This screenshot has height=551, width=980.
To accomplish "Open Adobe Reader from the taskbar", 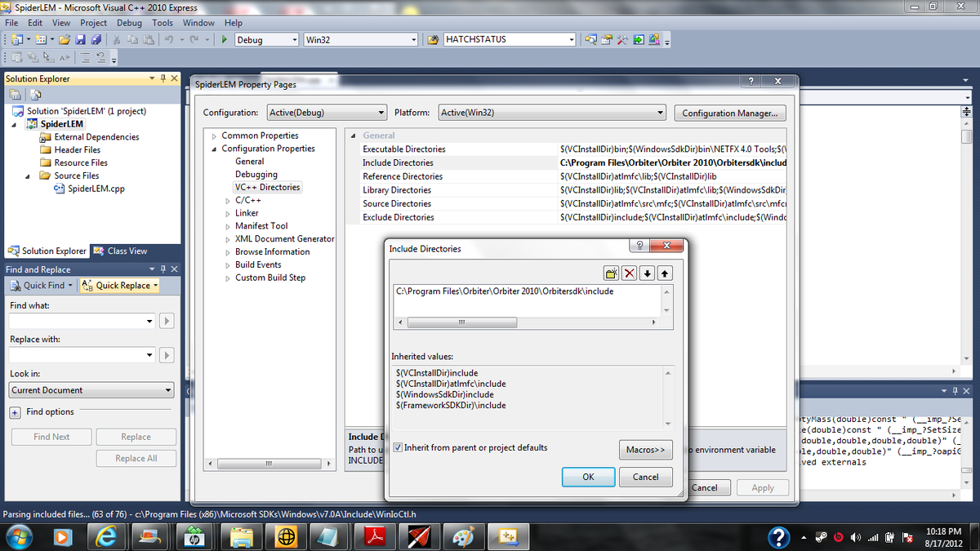I will (374, 536).
